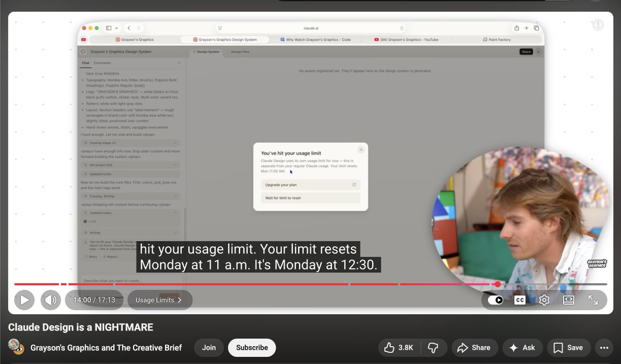
Task: Toggle closed captions with CC button
Action: (520, 300)
